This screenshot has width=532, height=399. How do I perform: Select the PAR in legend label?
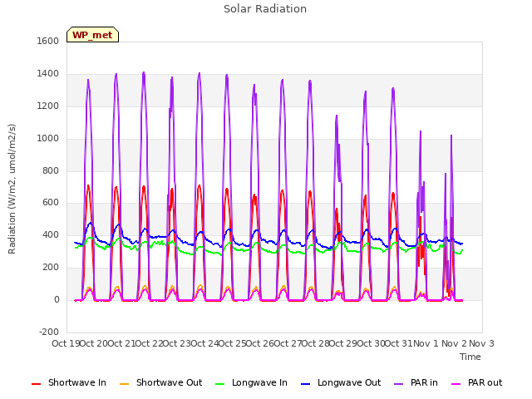pyautogui.click(x=424, y=382)
